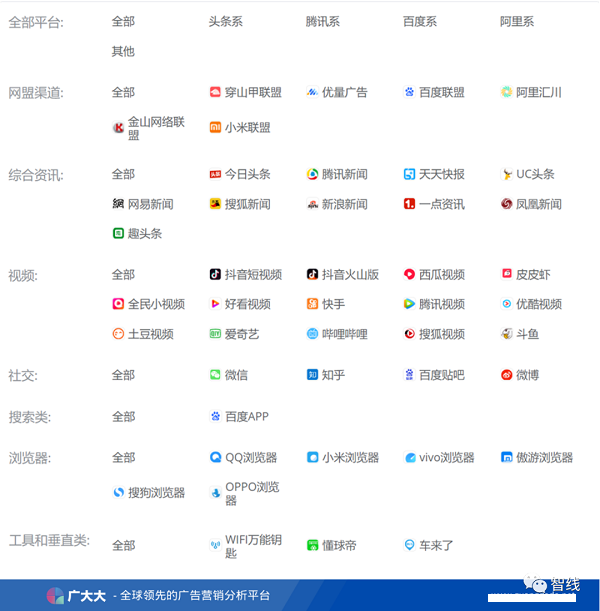The width and height of the screenshot is (600, 611).
Task: Choose the 天天快报 icon
Action: click(x=409, y=174)
